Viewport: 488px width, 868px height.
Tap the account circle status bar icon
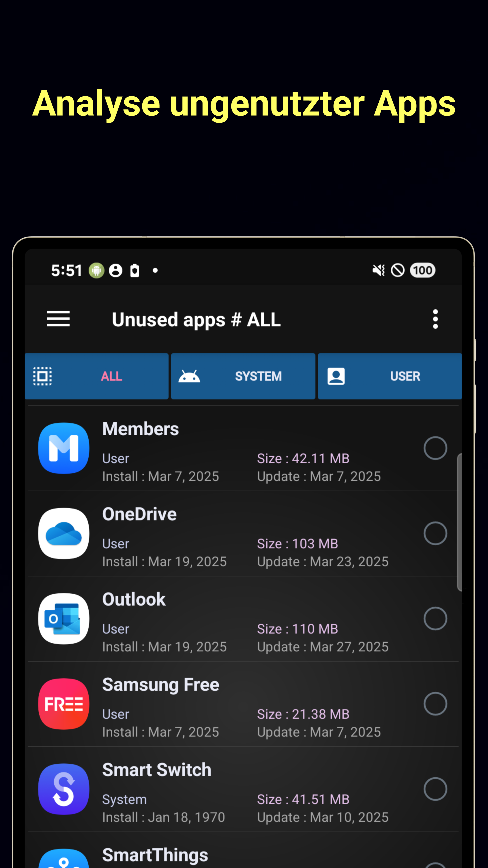click(x=115, y=270)
